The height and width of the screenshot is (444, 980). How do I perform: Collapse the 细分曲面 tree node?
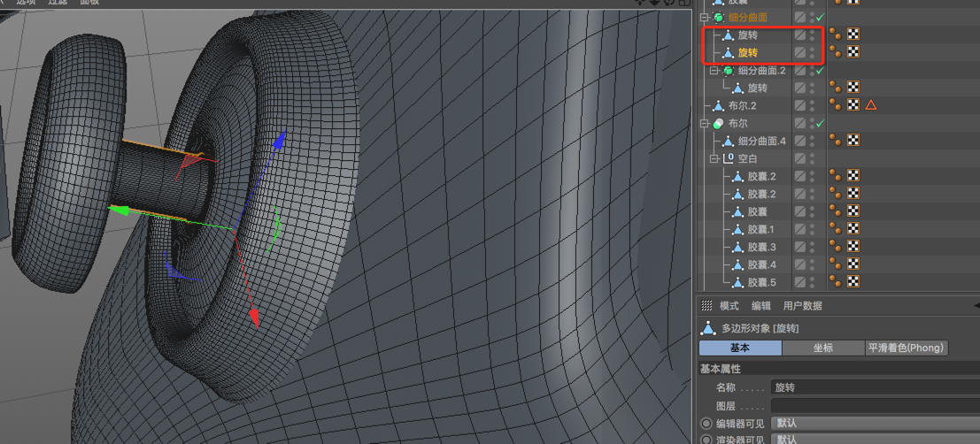click(x=705, y=18)
